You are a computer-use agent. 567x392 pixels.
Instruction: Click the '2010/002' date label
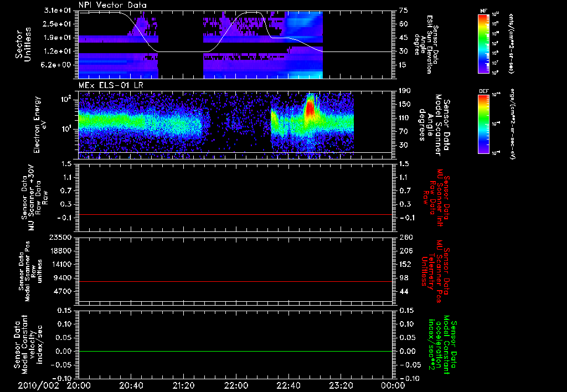click(x=38, y=385)
